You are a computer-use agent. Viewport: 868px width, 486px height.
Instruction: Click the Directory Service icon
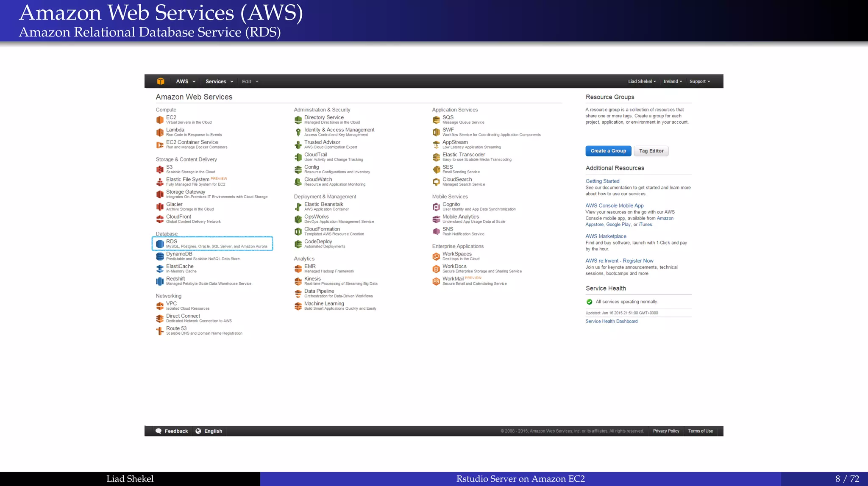(298, 120)
